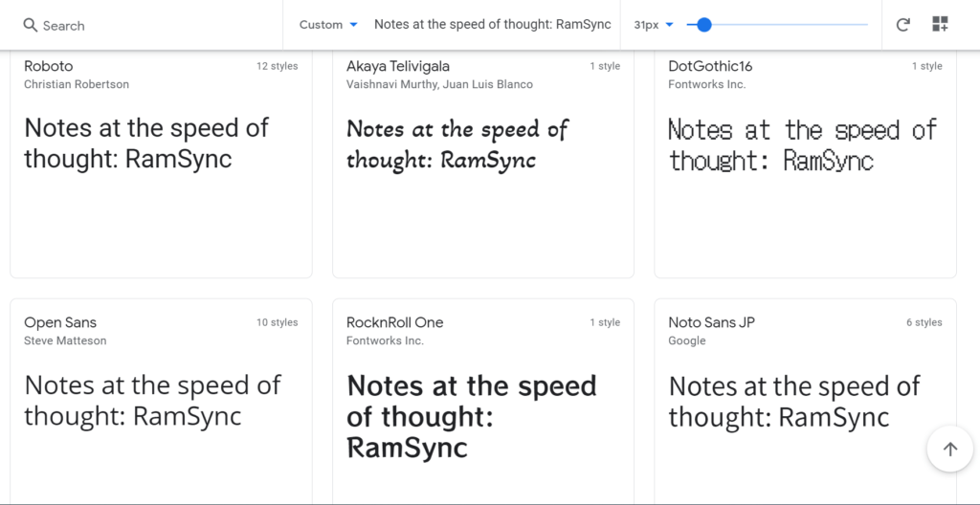Image resolution: width=980 pixels, height=505 pixels.
Task: Click the 10 styles label on Open Sans
Action: click(277, 322)
